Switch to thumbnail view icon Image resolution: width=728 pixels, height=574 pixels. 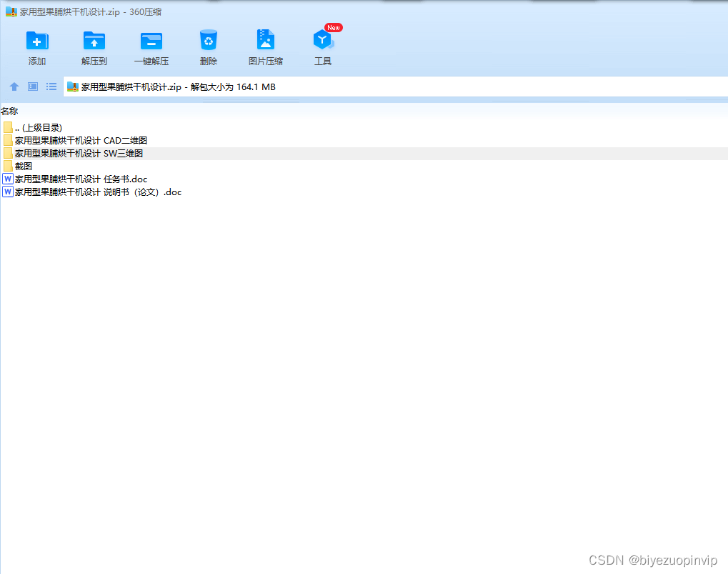coord(32,86)
